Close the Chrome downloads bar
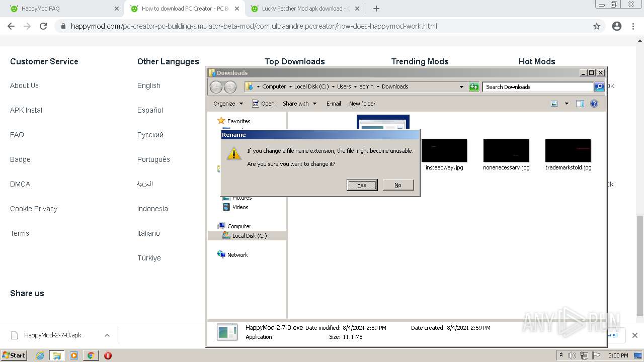 635,335
